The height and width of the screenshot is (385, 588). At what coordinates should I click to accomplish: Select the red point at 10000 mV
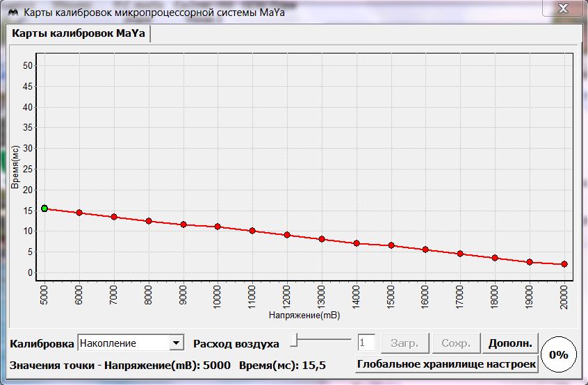218,227
